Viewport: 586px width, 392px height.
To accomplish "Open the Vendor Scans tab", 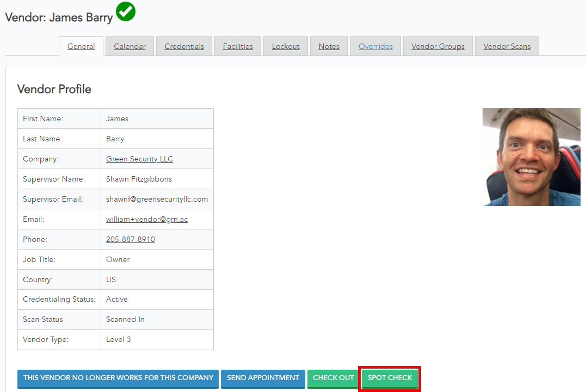I will [507, 46].
